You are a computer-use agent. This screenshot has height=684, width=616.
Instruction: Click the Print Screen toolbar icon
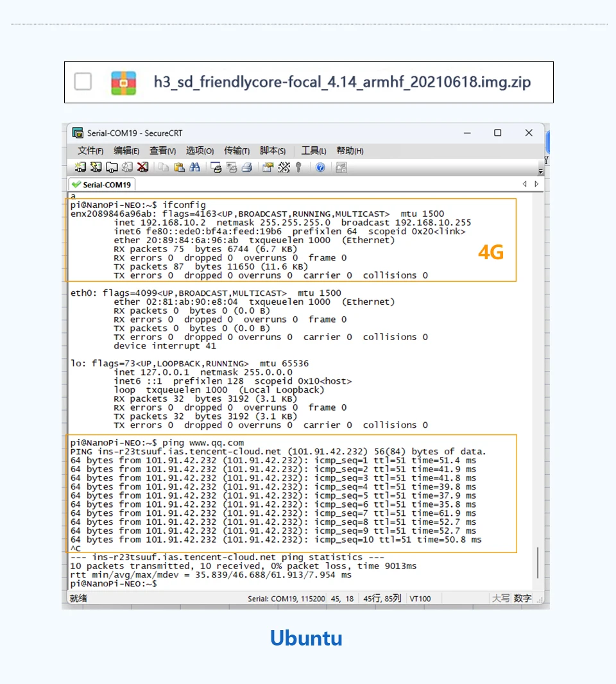tap(216, 167)
